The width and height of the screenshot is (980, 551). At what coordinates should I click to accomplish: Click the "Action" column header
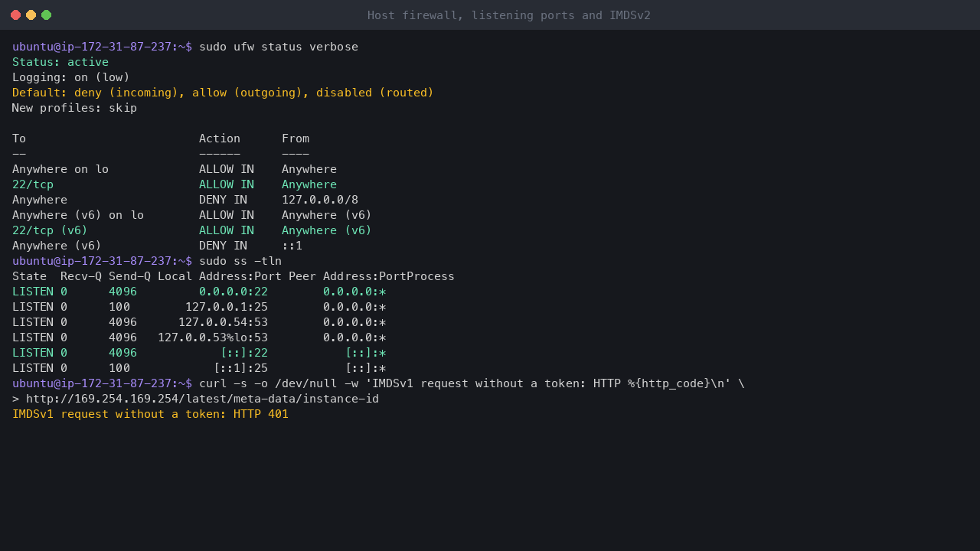(x=220, y=139)
